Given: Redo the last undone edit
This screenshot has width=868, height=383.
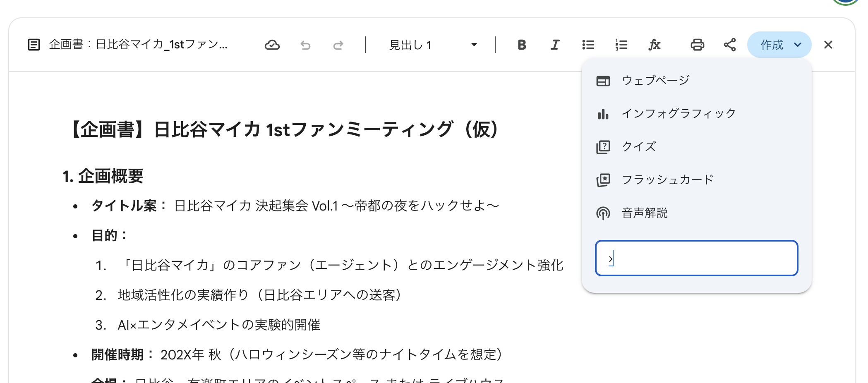Looking at the screenshot, I should click(338, 45).
